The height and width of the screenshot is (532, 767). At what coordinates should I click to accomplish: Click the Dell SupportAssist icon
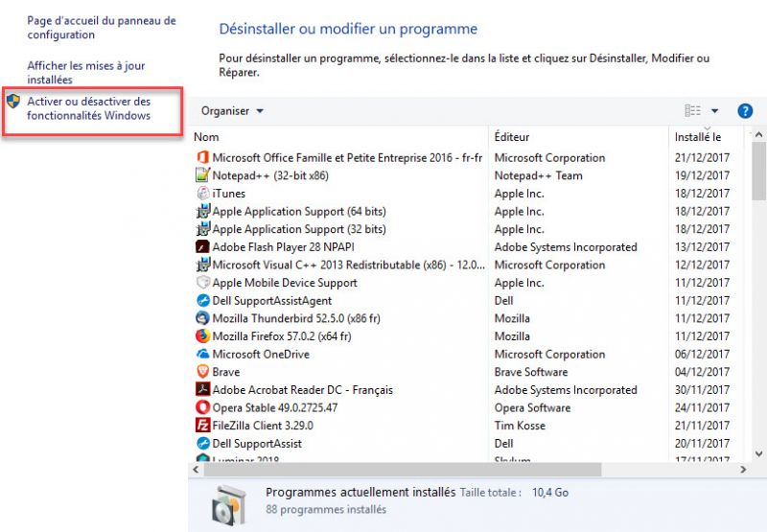coord(202,443)
